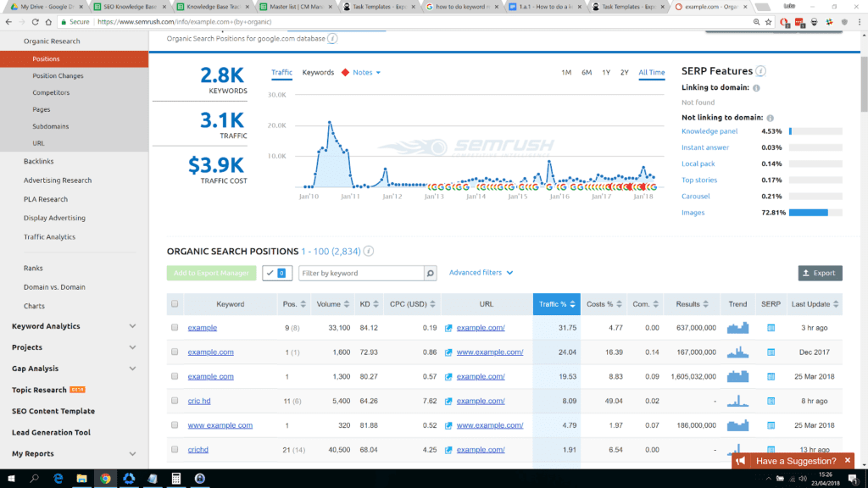The width and height of the screenshot is (868, 488).
Task: Click info icon next to Organic Search Positions count
Action: [x=368, y=251]
